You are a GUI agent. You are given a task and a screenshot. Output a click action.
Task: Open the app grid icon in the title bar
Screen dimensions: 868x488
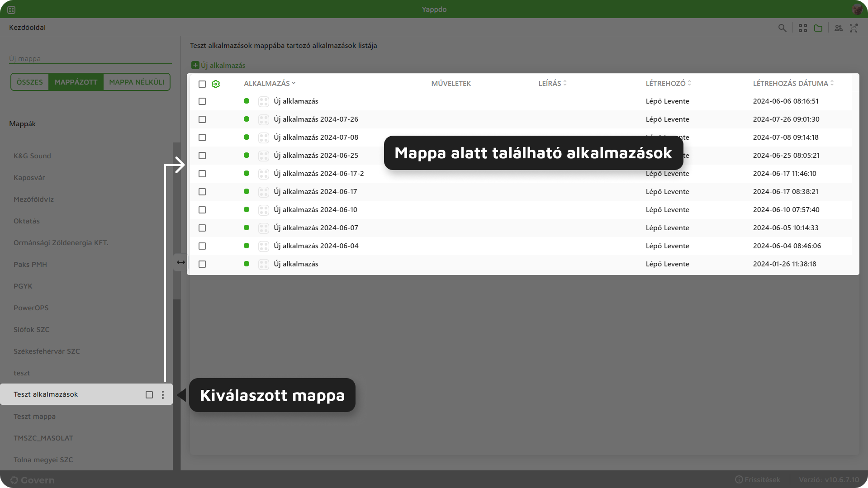coord(11,9)
